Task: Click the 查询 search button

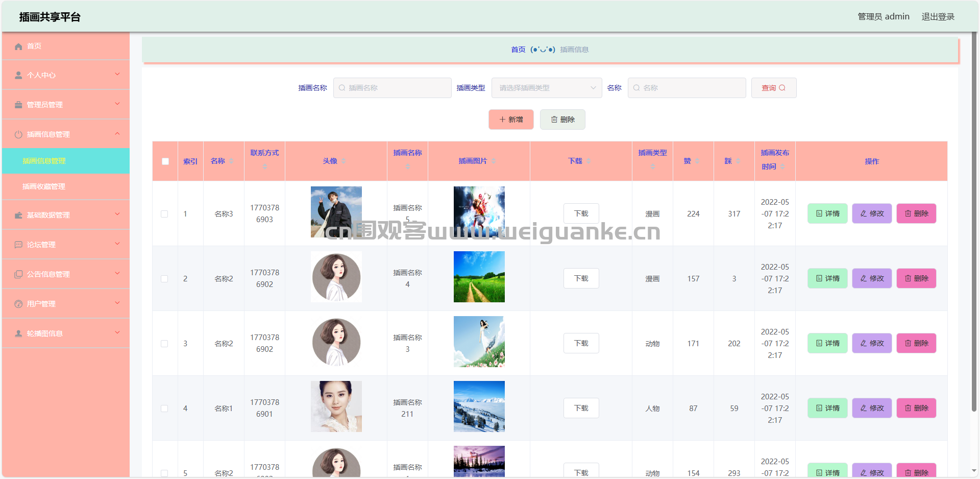Action: 774,88
